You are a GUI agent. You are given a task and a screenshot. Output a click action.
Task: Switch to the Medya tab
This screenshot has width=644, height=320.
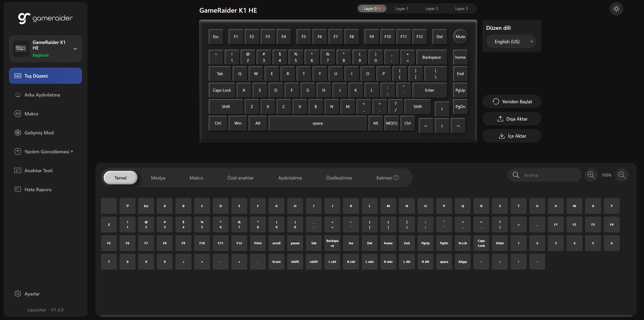pyautogui.click(x=158, y=178)
